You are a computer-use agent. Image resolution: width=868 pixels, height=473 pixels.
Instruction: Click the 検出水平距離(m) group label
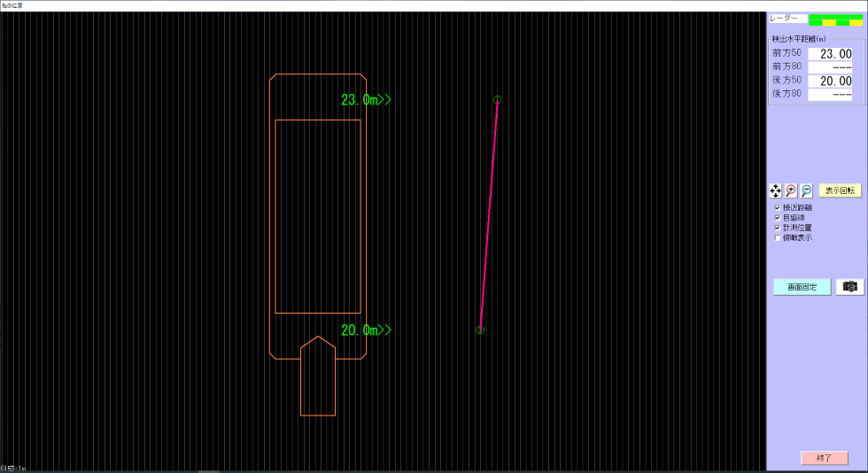click(x=799, y=39)
